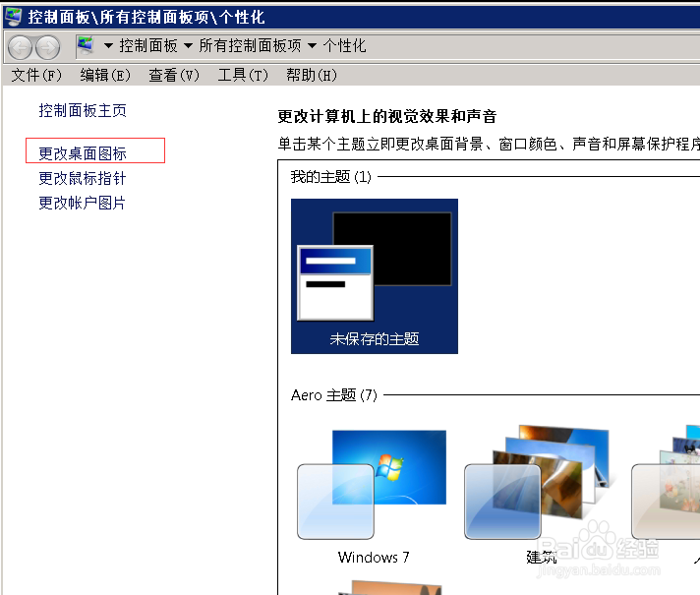
Task: Click the heading 更改计算机上的视觉效果和声音
Action: (x=387, y=117)
